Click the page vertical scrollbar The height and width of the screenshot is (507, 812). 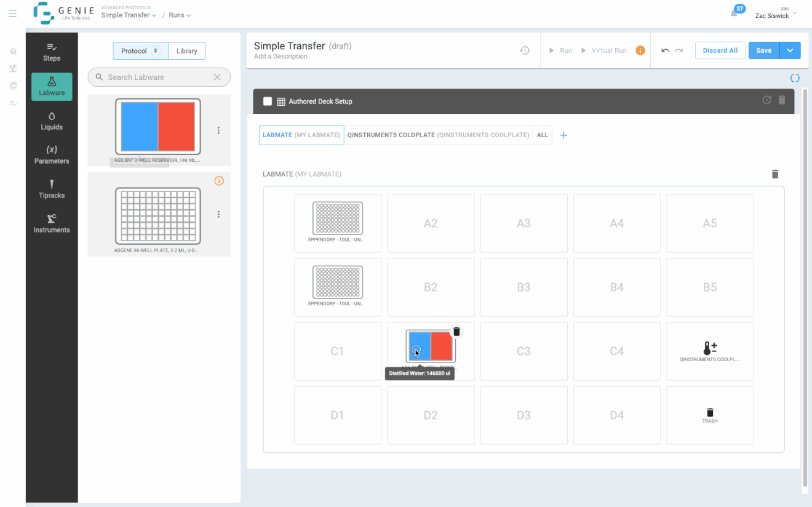click(x=805, y=289)
